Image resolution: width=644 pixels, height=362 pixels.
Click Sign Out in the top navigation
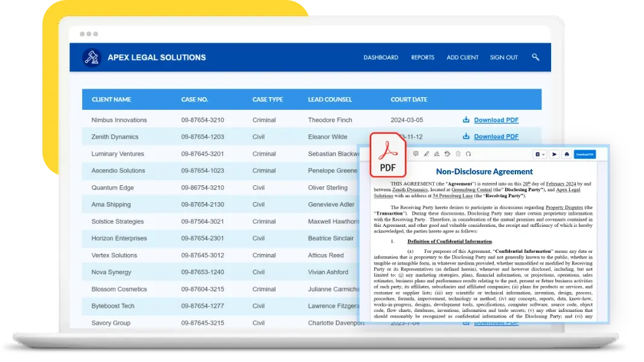click(x=503, y=57)
